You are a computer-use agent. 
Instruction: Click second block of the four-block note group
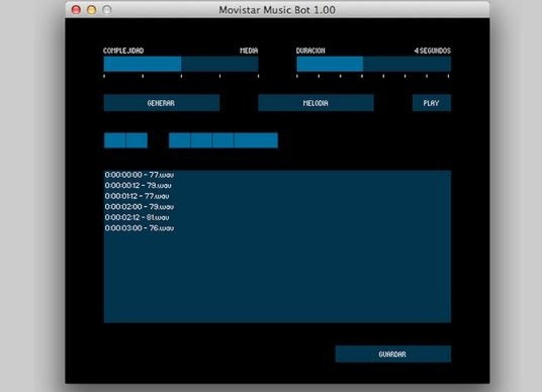201,140
